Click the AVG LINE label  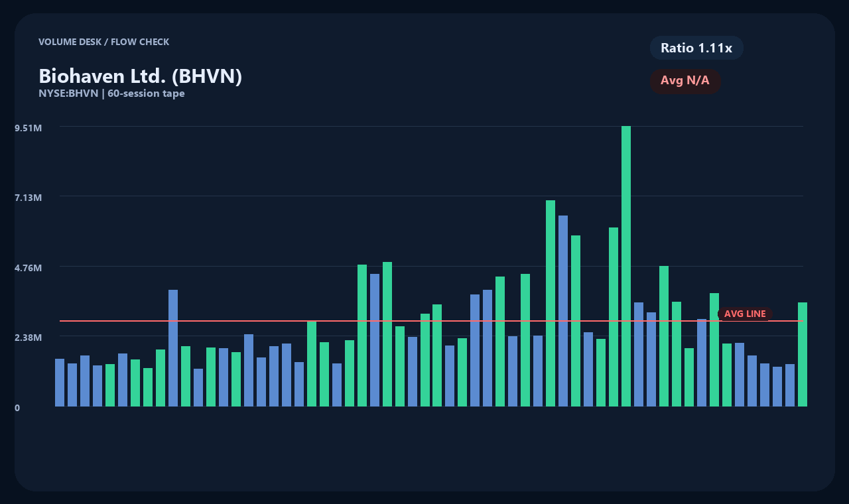tap(745, 314)
